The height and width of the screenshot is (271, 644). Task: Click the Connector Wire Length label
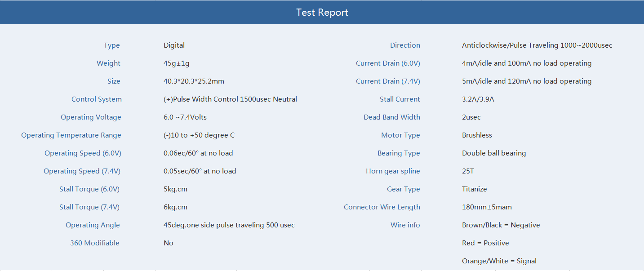(382, 207)
